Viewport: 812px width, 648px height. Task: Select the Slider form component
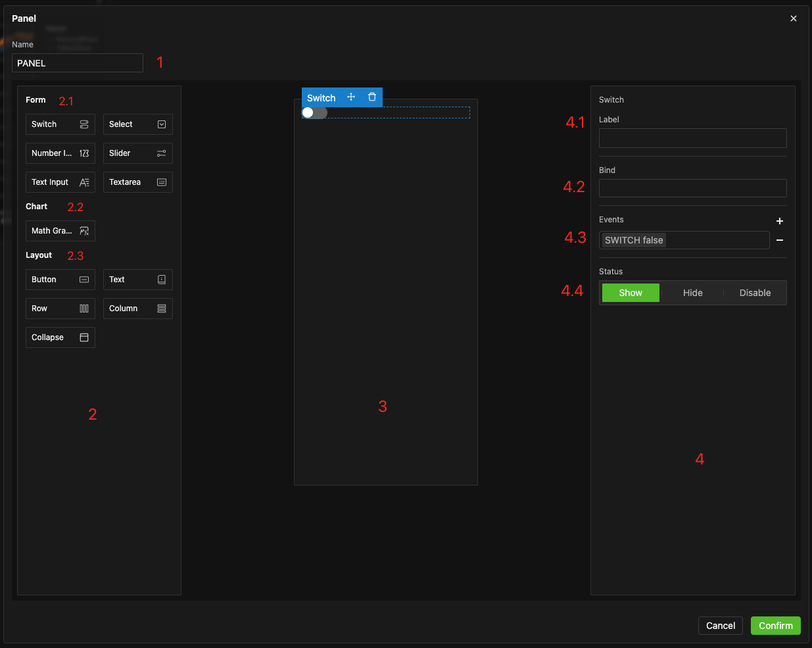(x=137, y=153)
